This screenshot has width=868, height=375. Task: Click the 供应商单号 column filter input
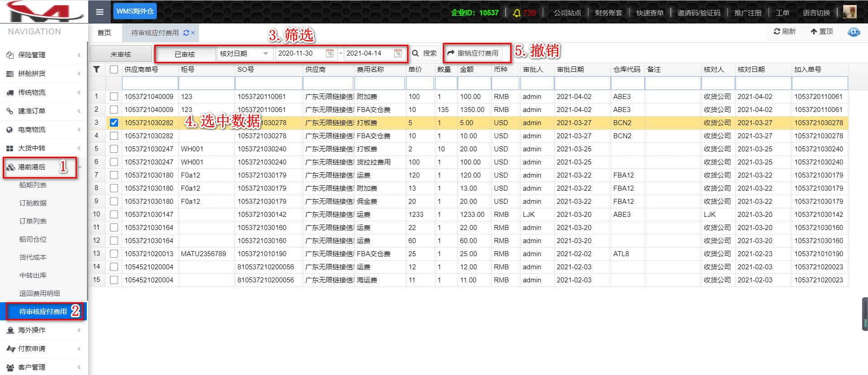click(x=150, y=83)
